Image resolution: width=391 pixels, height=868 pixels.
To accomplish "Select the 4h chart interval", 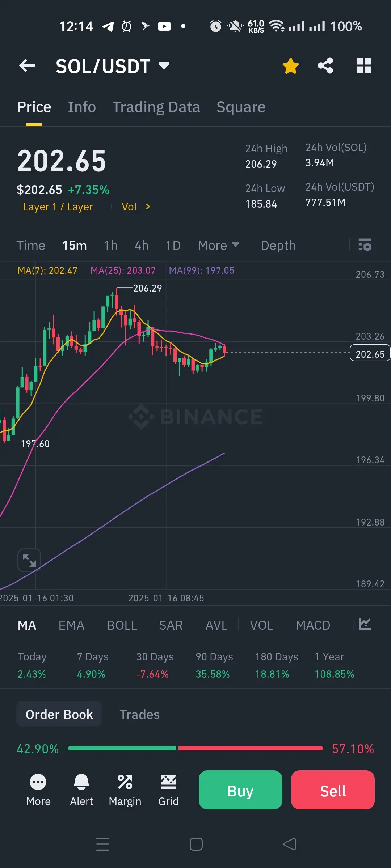I will (142, 246).
